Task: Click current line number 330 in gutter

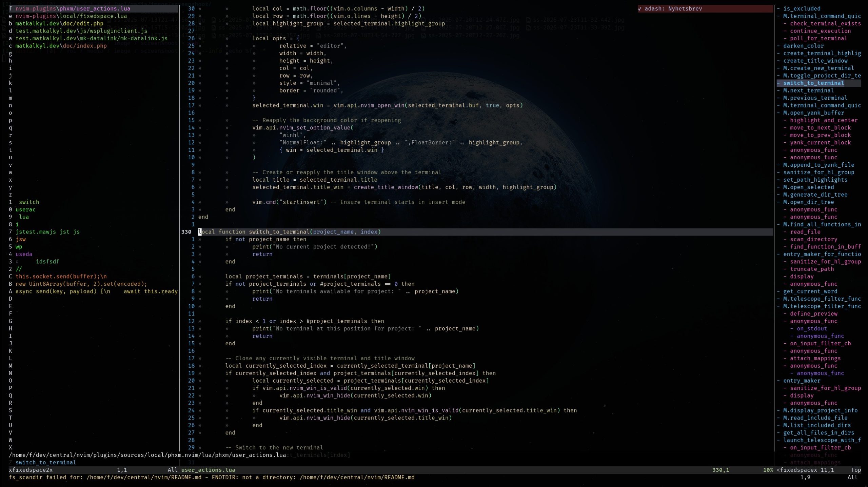Action: point(186,232)
